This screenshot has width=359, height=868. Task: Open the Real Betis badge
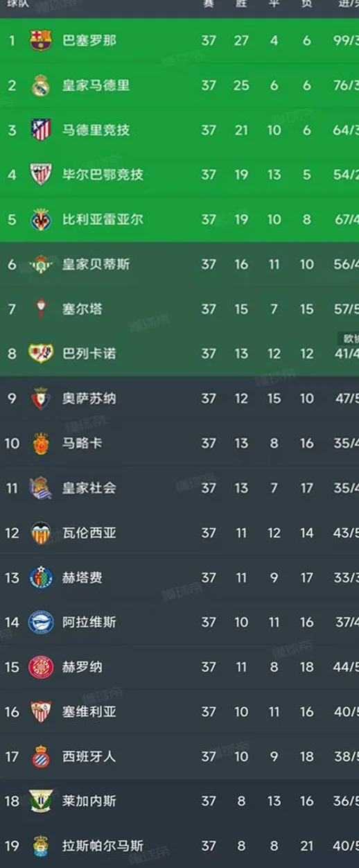click(x=41, y=264)
